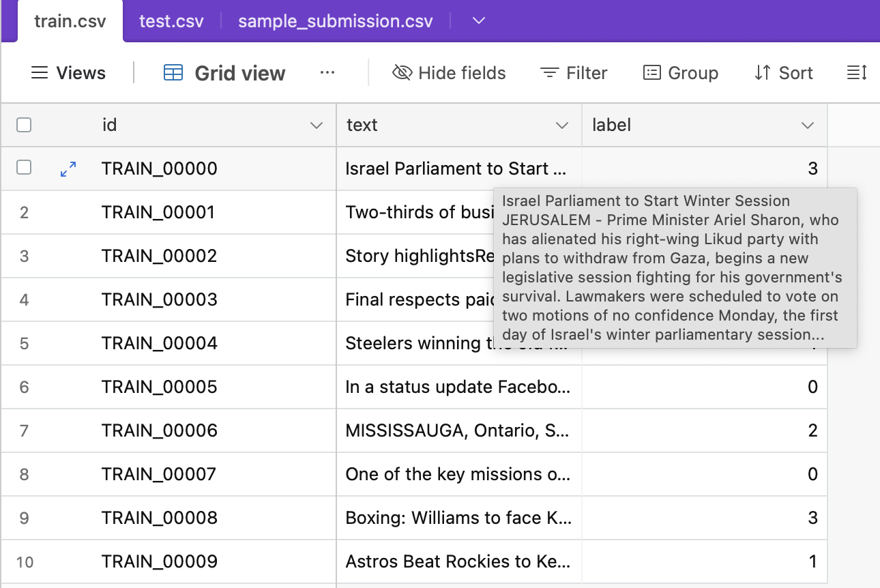Toggle the select-all header checkbox
This screenshot has width=880, height=588.
[x=24, y=125]
